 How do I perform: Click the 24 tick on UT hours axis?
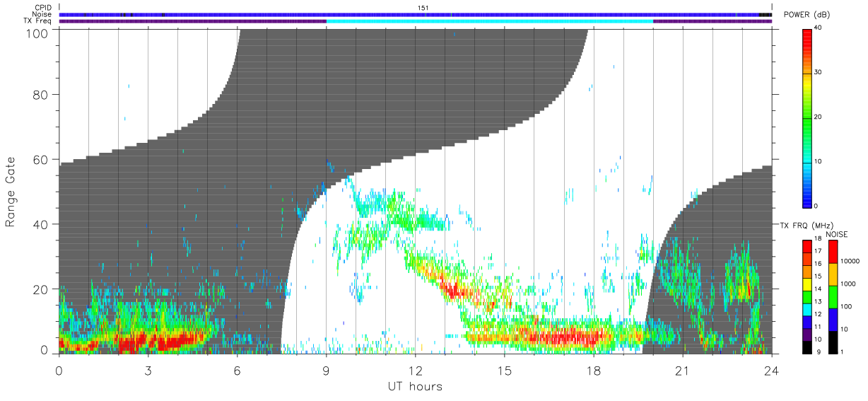click(x=772, y=370)
